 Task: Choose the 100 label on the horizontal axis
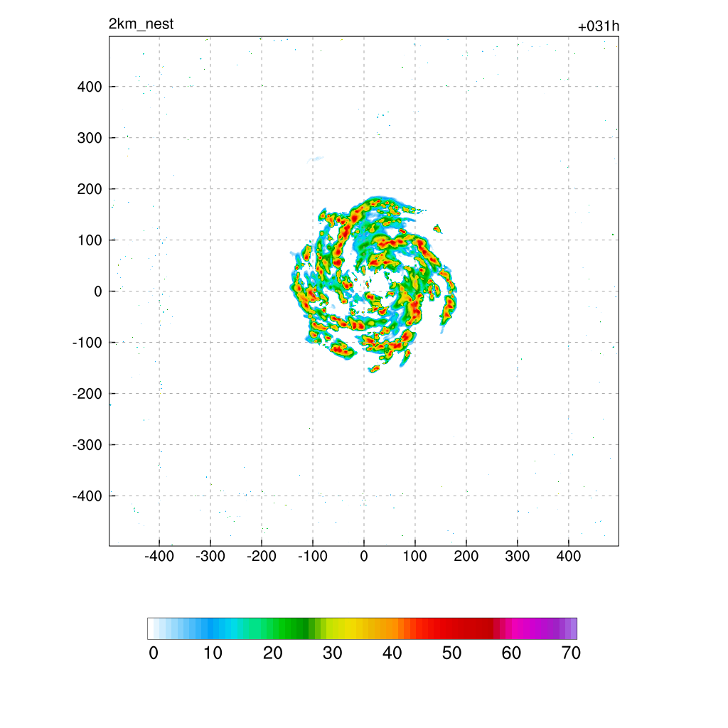tap(414, 556)
